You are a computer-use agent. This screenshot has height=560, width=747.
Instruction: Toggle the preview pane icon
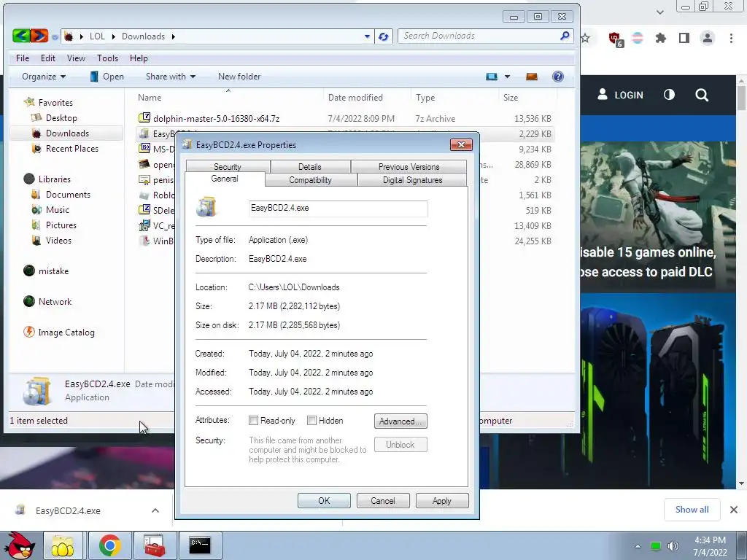tap(532, 77)
